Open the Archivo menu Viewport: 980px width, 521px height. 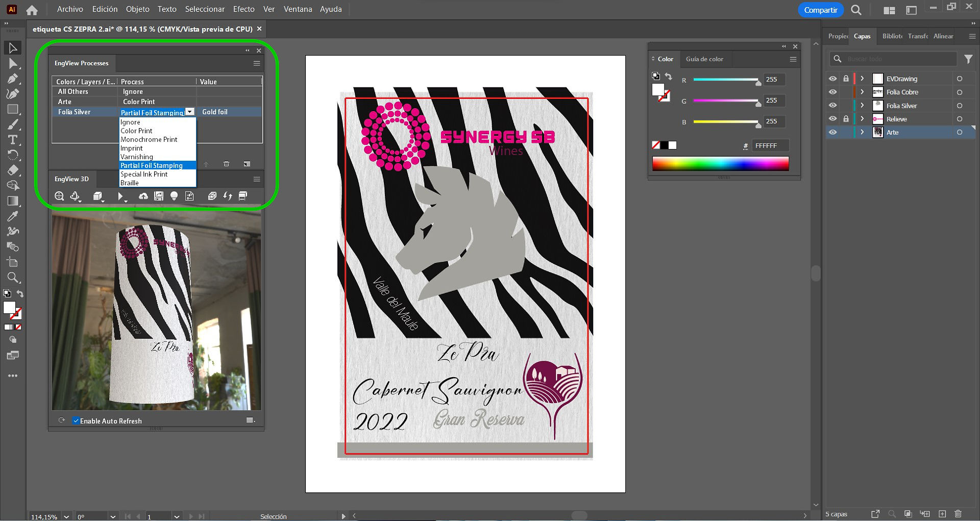pyautogui.click(x=70, y=9)
